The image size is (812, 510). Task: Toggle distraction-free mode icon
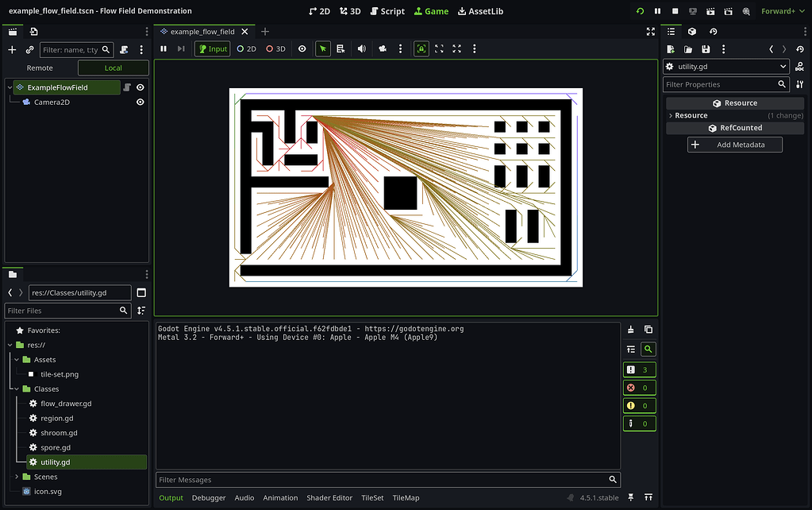[651, 32]
